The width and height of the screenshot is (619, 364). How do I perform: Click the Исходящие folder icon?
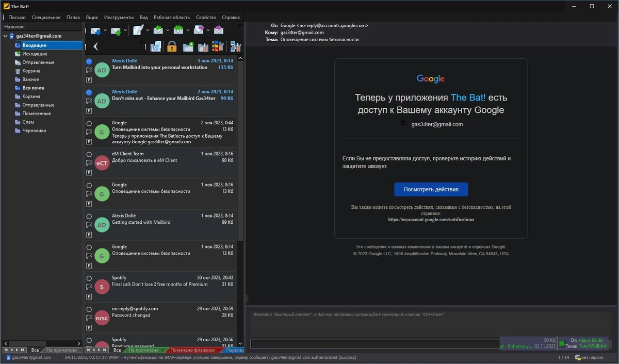pyautogui.click(x=18, y=54)
